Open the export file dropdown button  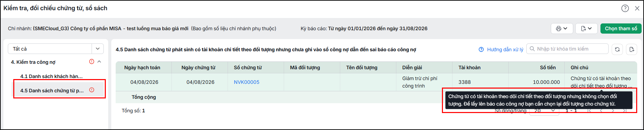click(587, 29)
